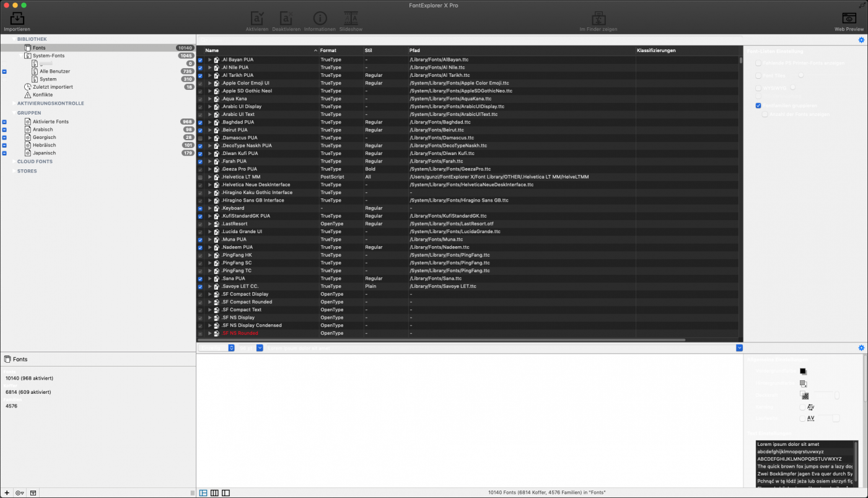Sort by the Format column header
The image size is (868, 498).
pos(341,50)
